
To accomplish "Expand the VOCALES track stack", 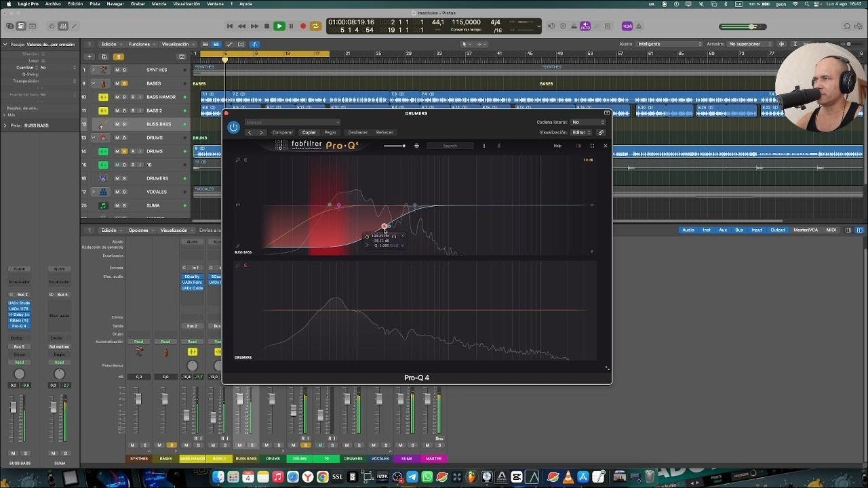I will pyautogui.click(x=94, y=192).
